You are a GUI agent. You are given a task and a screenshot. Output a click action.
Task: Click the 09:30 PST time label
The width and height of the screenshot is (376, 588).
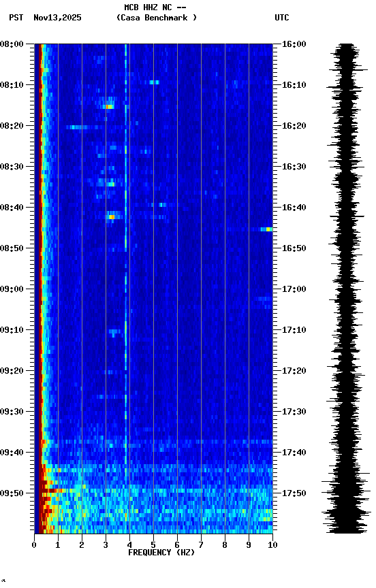point(12,412)
